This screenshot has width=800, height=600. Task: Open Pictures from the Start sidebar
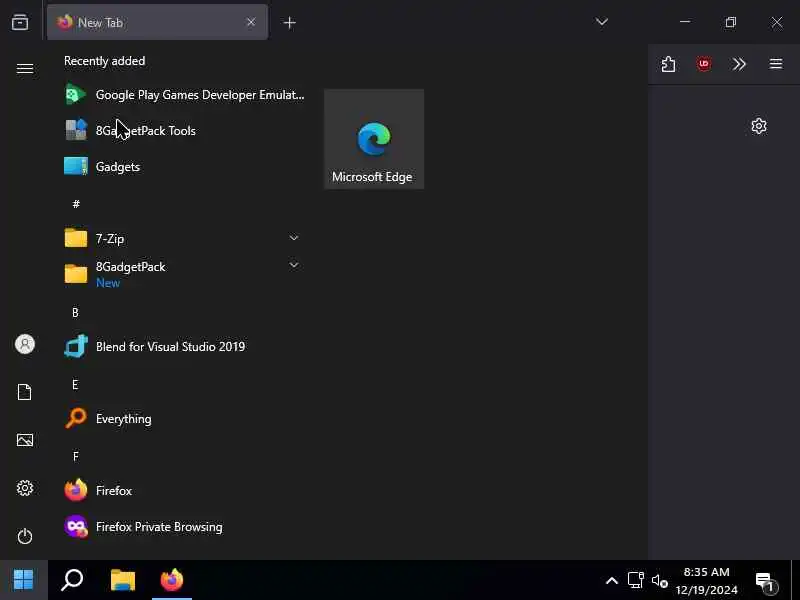tap(24, 440)
